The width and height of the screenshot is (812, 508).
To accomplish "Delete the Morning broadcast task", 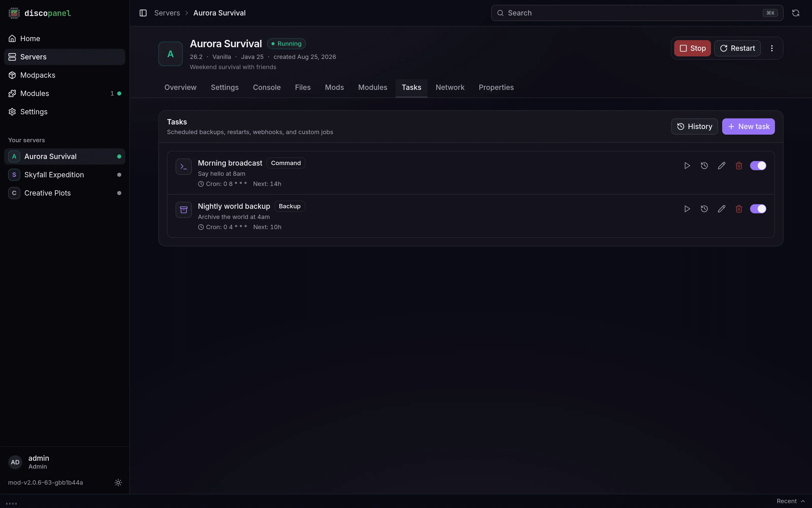I will tap(738, 166).
